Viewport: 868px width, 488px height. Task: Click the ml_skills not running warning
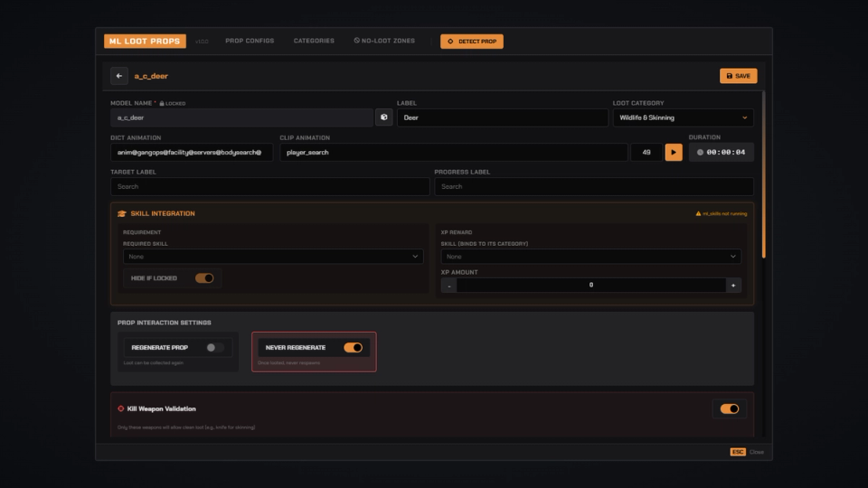(722, 213)
